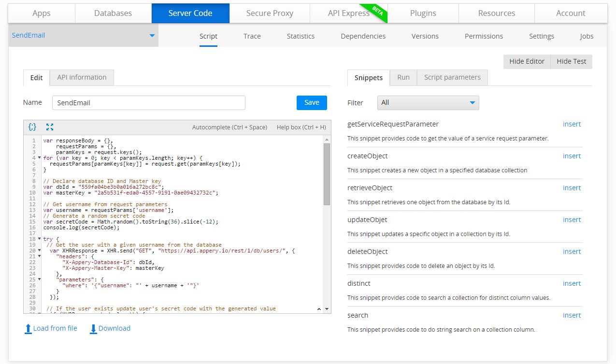Screen dimensions: 616x364
Task: Click the script Name input field
Action: tap(149, 103)
